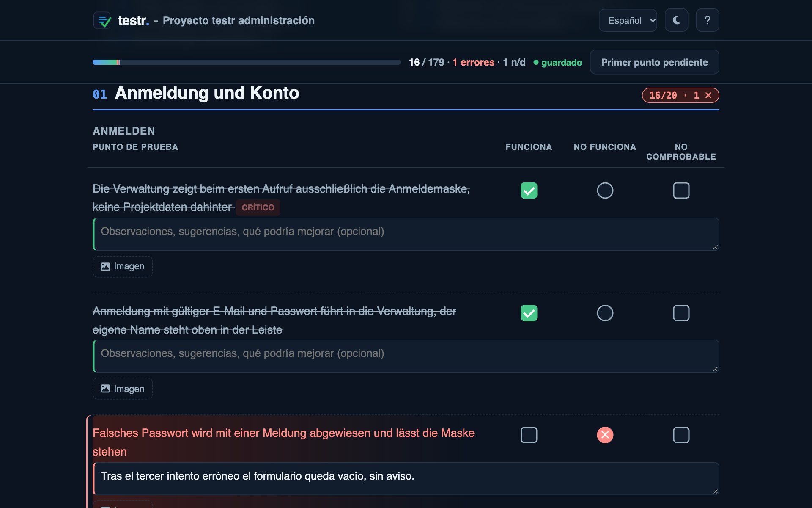Mark No funciona for gültiger E-Mail test
812x508 pixels.
[x=605, y=313]
